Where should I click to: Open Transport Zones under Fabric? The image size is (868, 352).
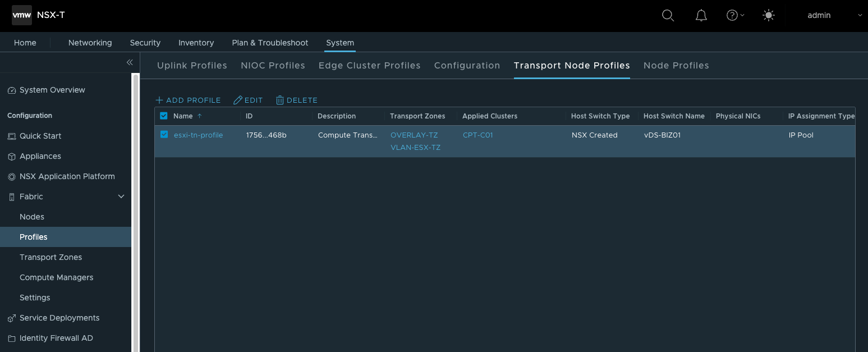click(51, 257)
